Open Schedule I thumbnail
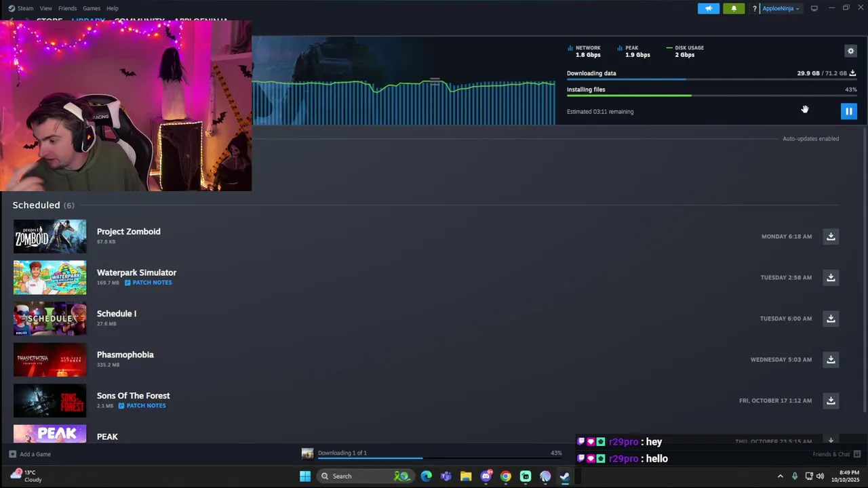 tap(50, 319)
